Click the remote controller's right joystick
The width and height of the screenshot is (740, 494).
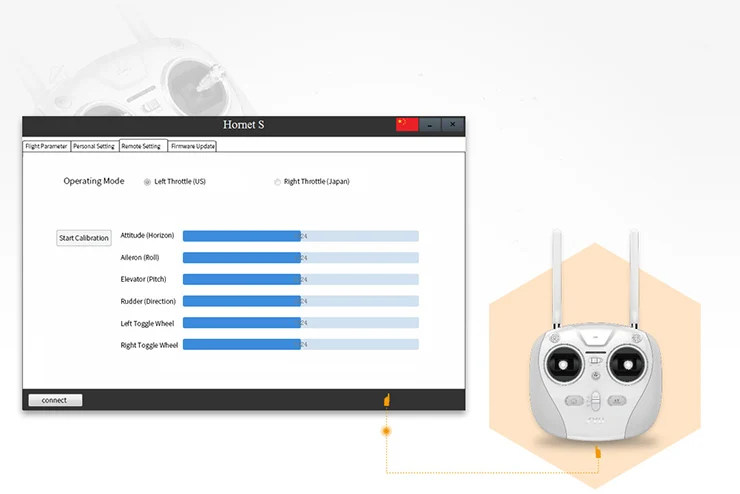627,365
